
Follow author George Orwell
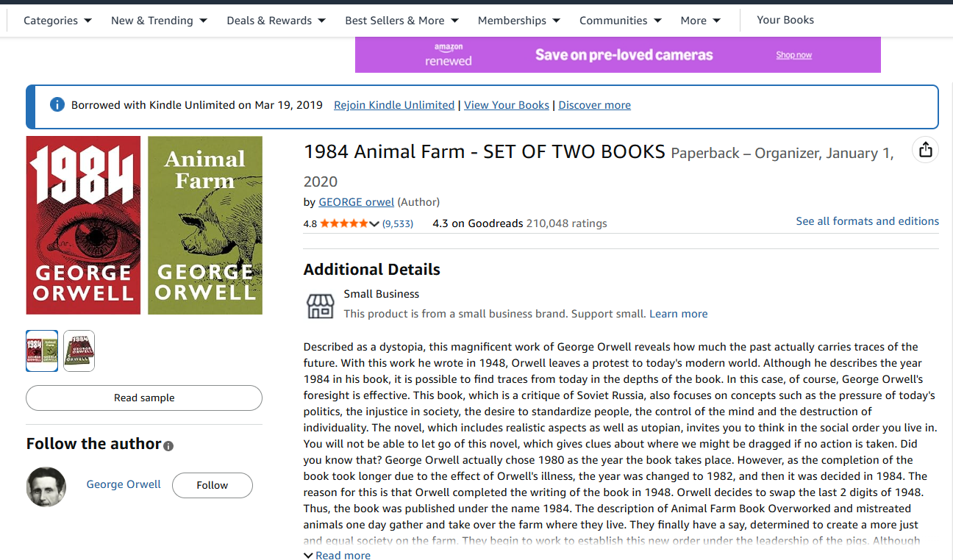pos(212,485)
